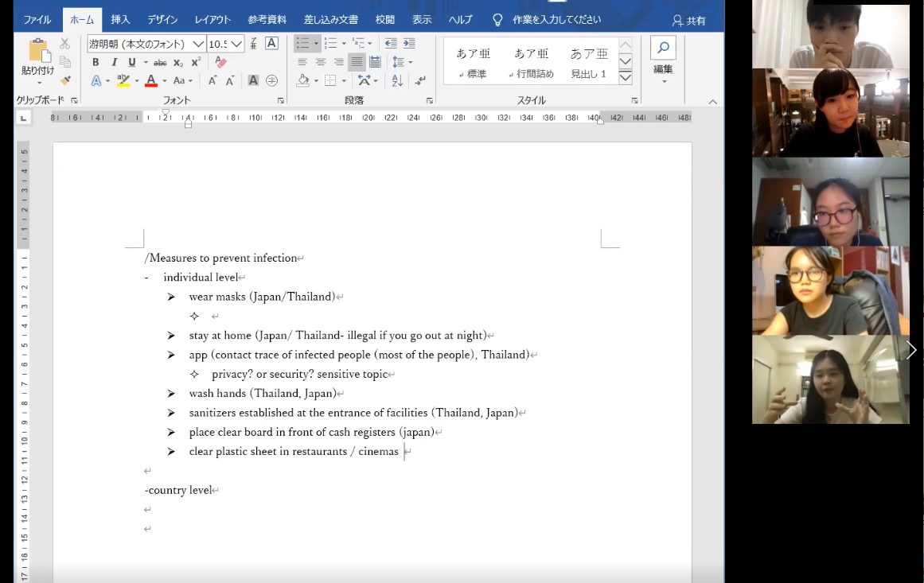Apply the 行間詰め style
This screenshot has height=583, width=924.
pos(531,62)
